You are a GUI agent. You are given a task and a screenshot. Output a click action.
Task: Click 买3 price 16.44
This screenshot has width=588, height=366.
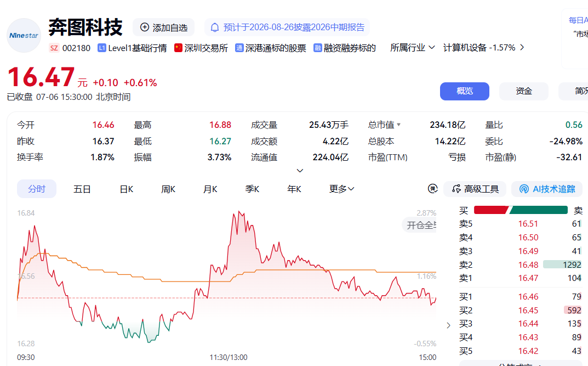click(528, 324)
